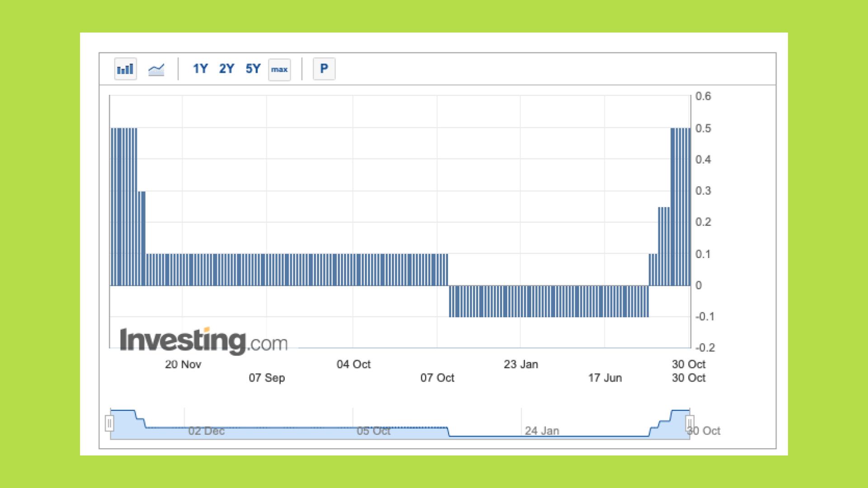Viewport: 868px width, 488px height.
Task: Click the Investing.com watermark logo
Action: pos(203,341)
